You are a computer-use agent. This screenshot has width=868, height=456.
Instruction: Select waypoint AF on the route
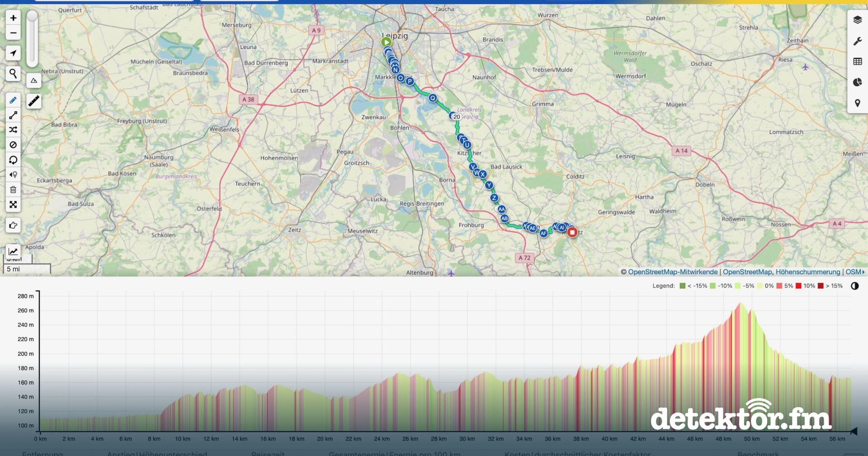click(543, 233)
